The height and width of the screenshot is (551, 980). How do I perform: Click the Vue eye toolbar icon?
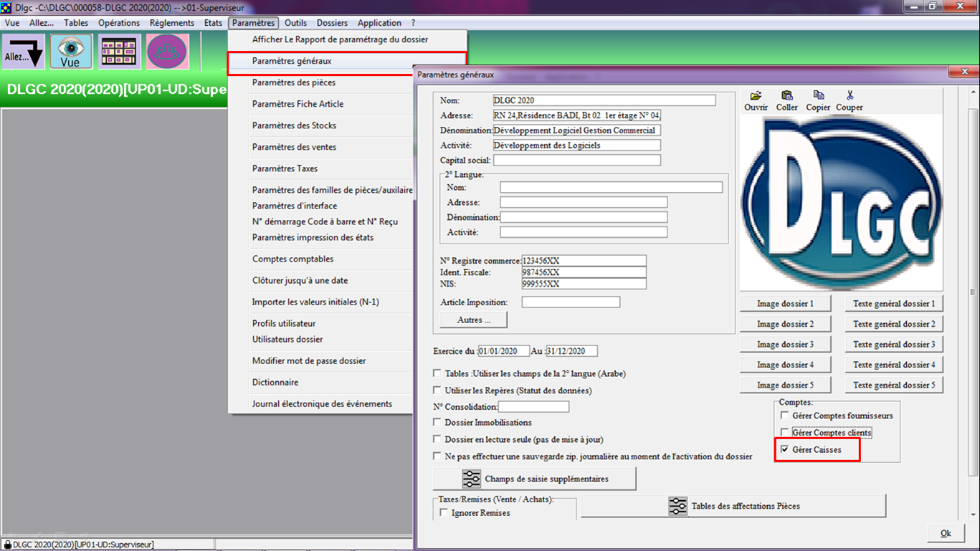pyautogui.click(x=71, y=52)
